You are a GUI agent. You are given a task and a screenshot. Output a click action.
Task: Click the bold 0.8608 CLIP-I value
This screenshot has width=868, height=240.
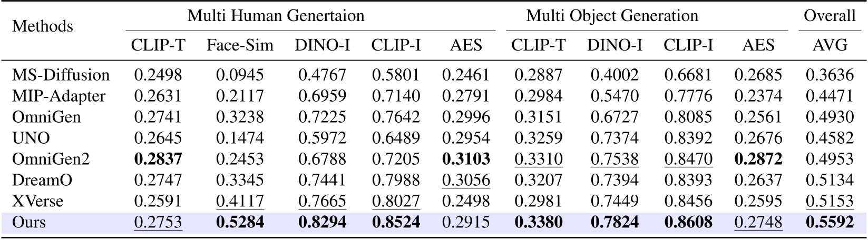(x=688, y=222)
